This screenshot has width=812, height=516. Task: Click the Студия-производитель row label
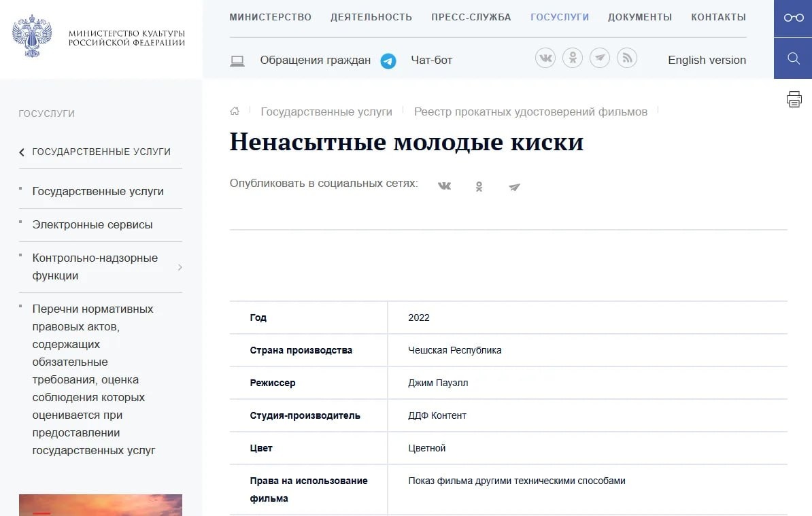pyautogui.click(x=305, y=415)
